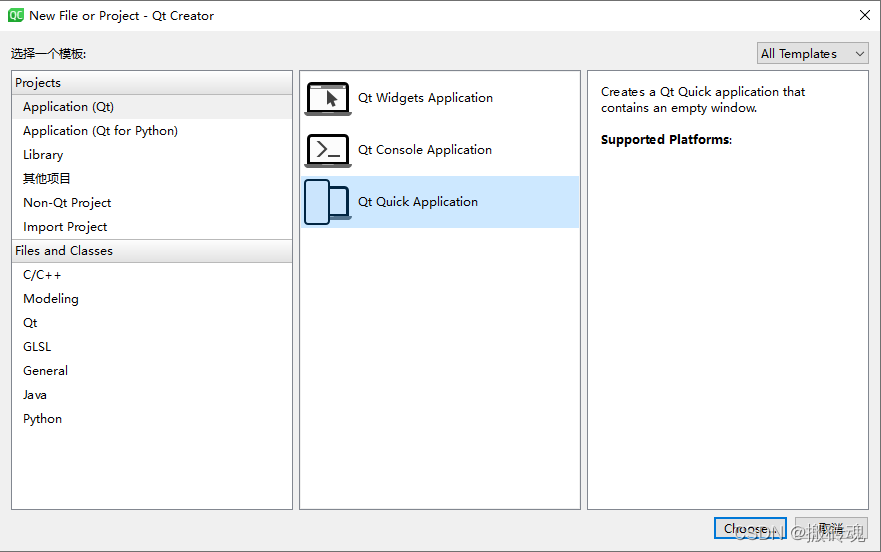The width and height of the screenshot is (881, 552).
Task: Select C/C++ under Files and Classes
Action: click(152, 275)
